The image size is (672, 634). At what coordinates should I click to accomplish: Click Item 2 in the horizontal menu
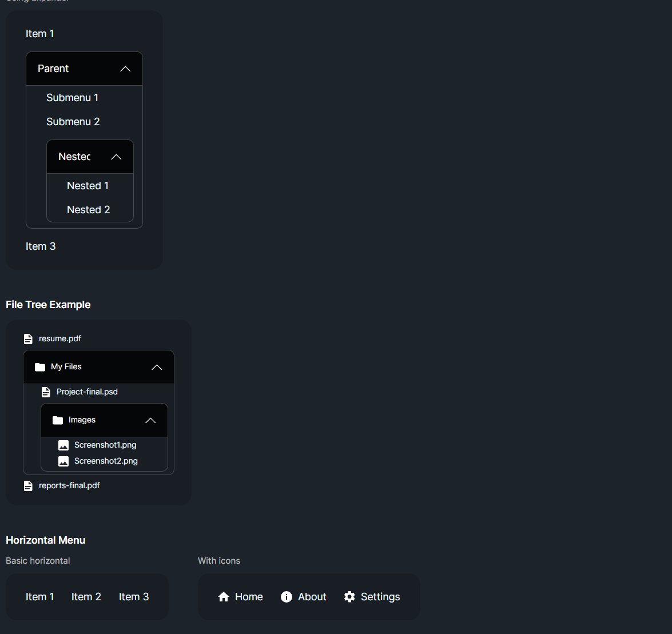pyautogui.click(x=86, y=596)
